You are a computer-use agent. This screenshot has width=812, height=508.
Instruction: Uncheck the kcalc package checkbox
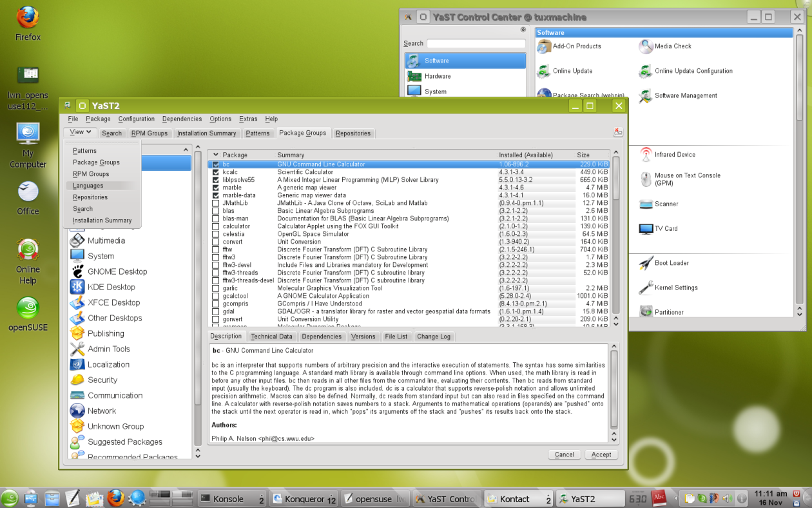coord(216,172)
